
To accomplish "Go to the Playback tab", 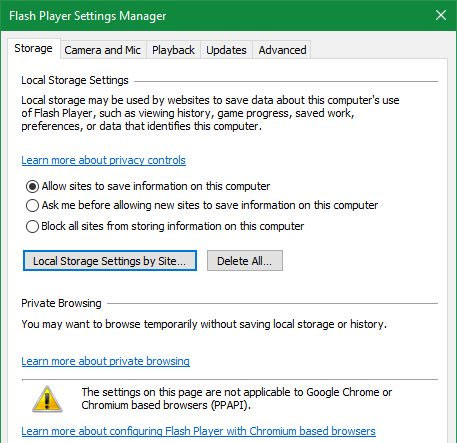I will 173,50.
